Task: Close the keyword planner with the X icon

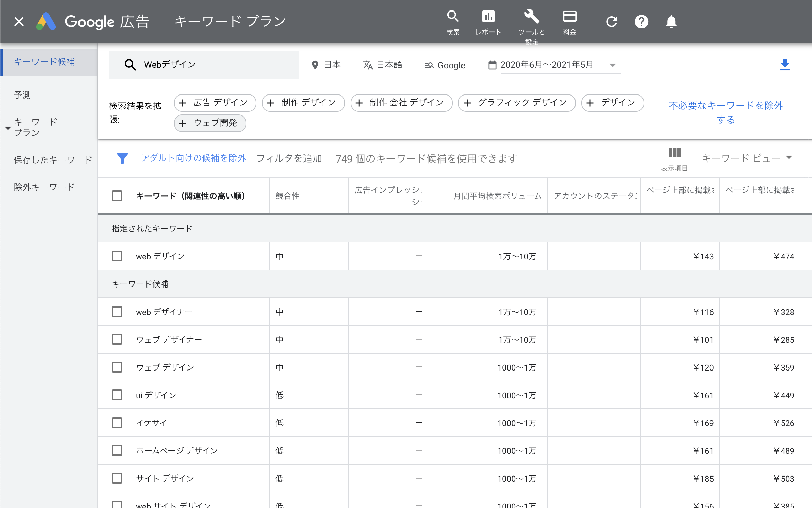Action: (x=19, y=22)
